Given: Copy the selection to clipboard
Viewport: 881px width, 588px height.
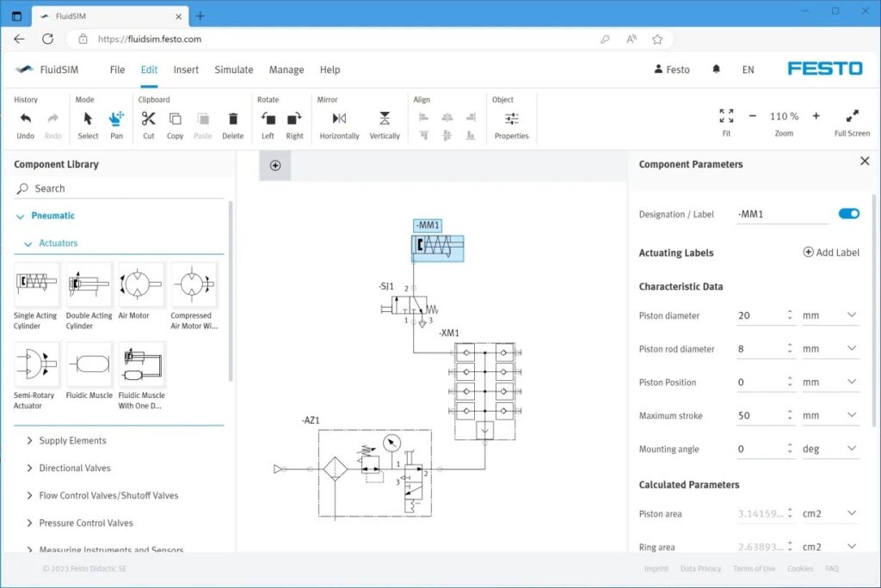Looking at the screenshot, I should [x=176, y=119].
